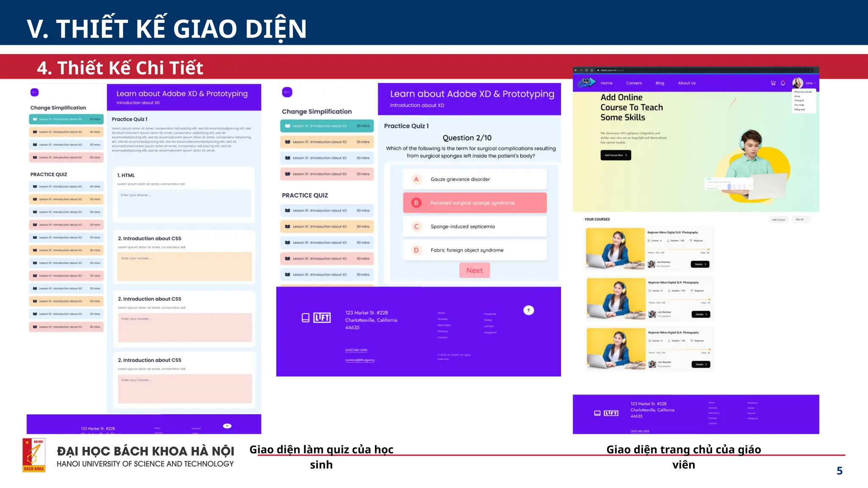Click the gray Add Course button above Your Courses

pos(779,219)
